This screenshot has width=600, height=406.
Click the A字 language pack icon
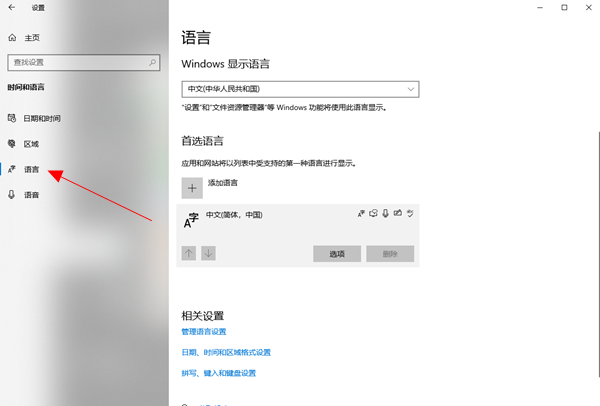coord(191,220)
